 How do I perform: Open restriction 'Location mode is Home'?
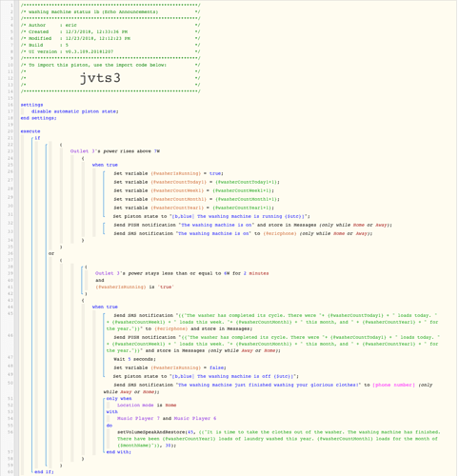pos(147,406)
